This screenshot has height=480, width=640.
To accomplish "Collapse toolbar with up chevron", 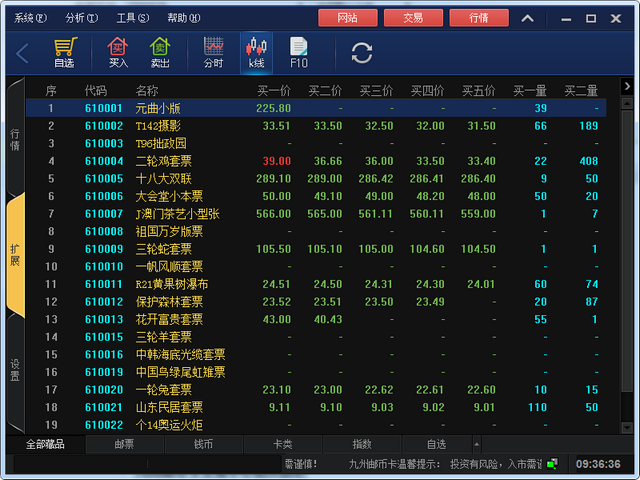I will 527,18.
